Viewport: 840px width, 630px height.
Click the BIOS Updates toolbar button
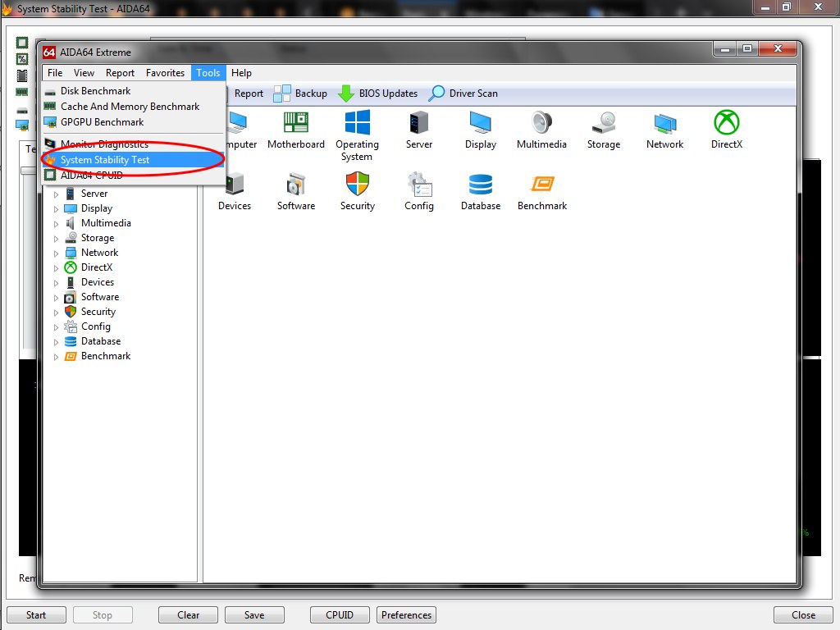pos(377,94)
